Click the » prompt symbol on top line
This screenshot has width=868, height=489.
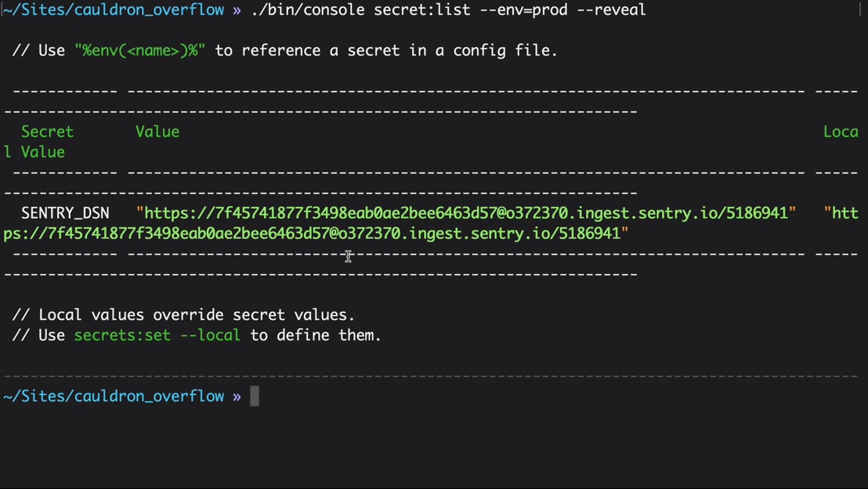click(x=237, y=10)
